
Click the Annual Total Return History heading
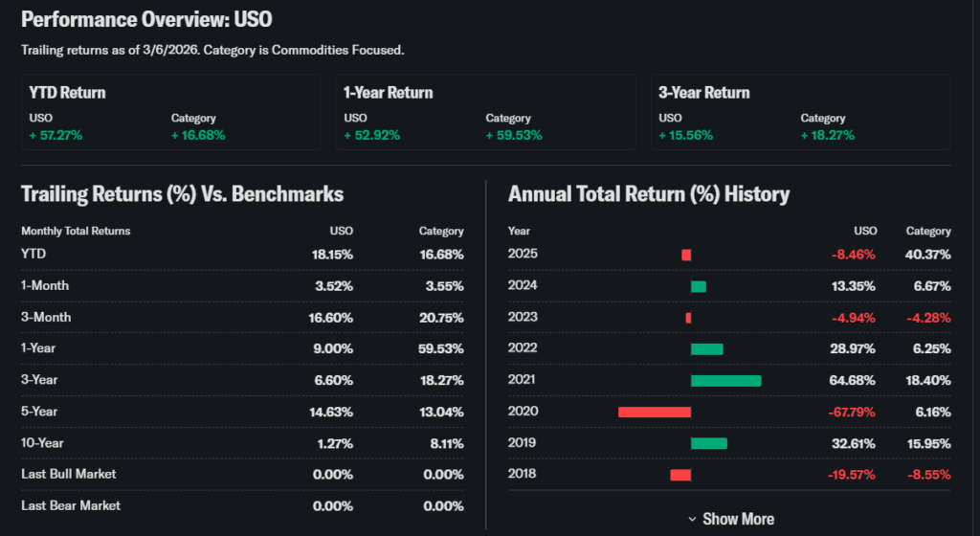pos(649,194)
